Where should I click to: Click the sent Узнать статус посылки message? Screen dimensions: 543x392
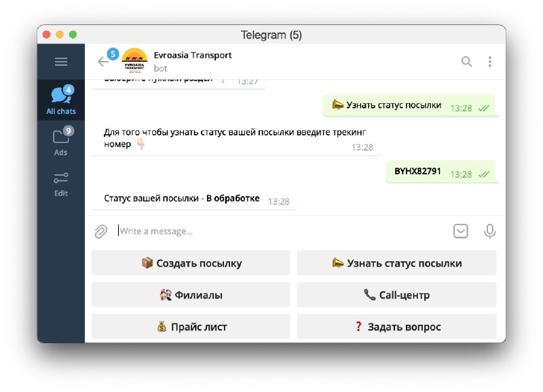[411, 106]
